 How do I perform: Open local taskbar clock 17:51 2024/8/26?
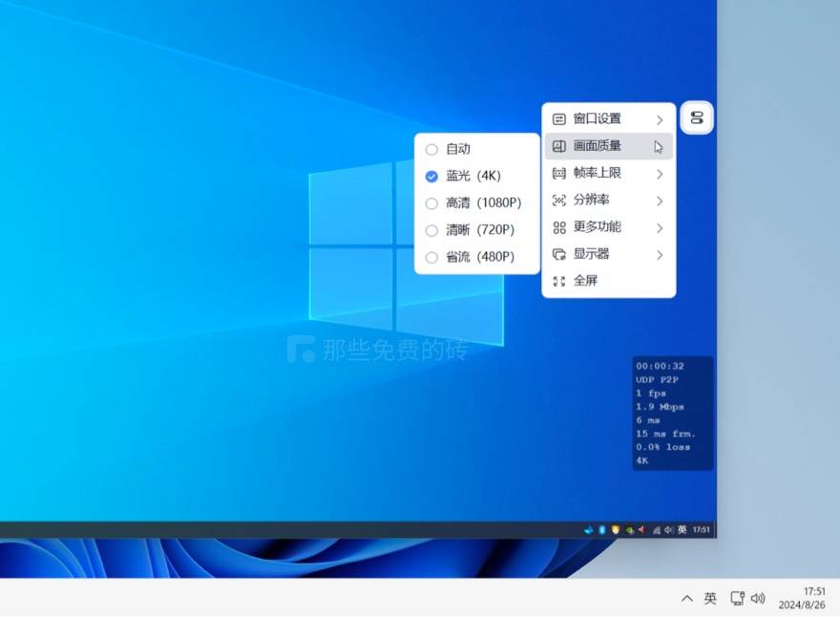(802, 598)
